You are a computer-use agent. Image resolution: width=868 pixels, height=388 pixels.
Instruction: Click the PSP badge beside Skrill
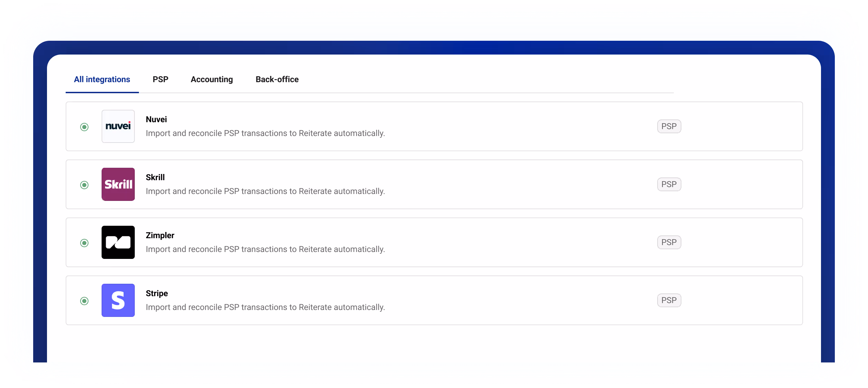tap(669, 184)
